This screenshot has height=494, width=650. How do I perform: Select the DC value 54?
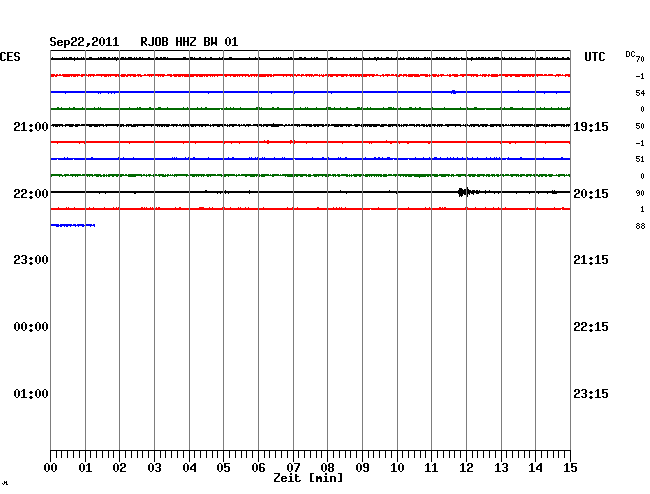point(640,93)
